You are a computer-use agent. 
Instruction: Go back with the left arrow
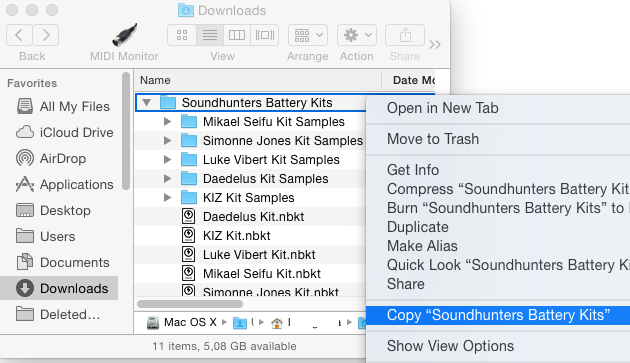(19, 35)
